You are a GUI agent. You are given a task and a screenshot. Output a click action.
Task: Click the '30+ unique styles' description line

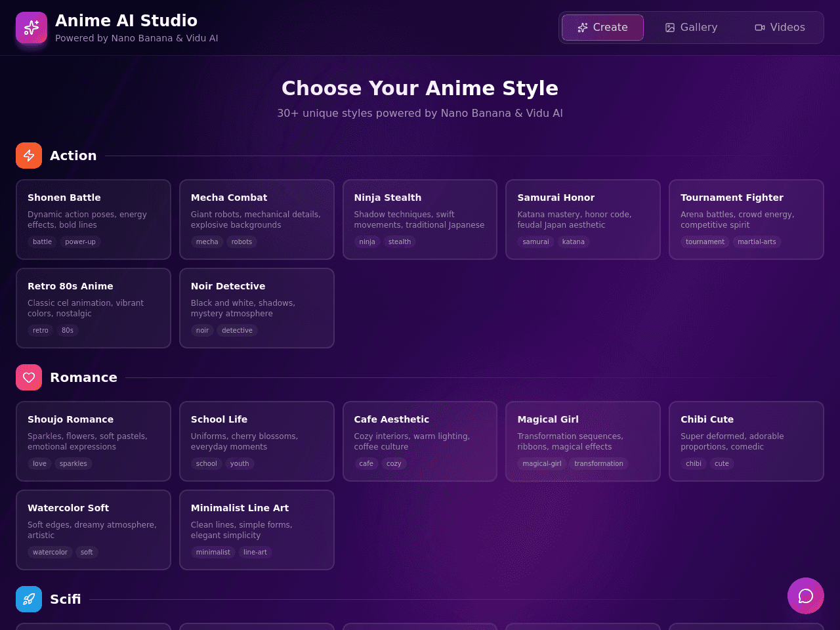click(420, 113)
